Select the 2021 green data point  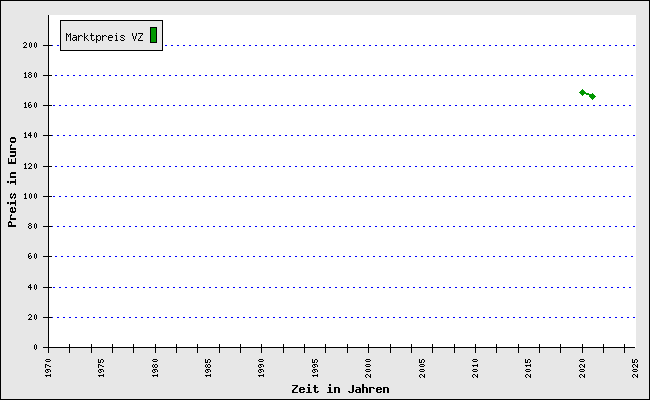click(592, 96)
